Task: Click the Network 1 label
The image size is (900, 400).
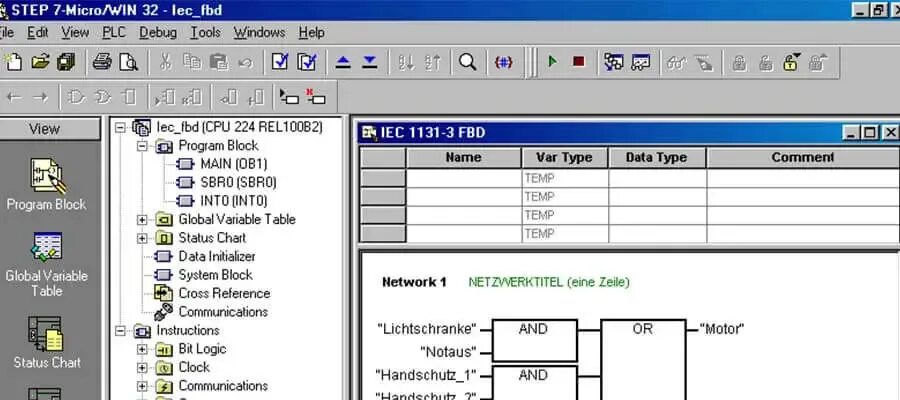Action: point(414,282)
